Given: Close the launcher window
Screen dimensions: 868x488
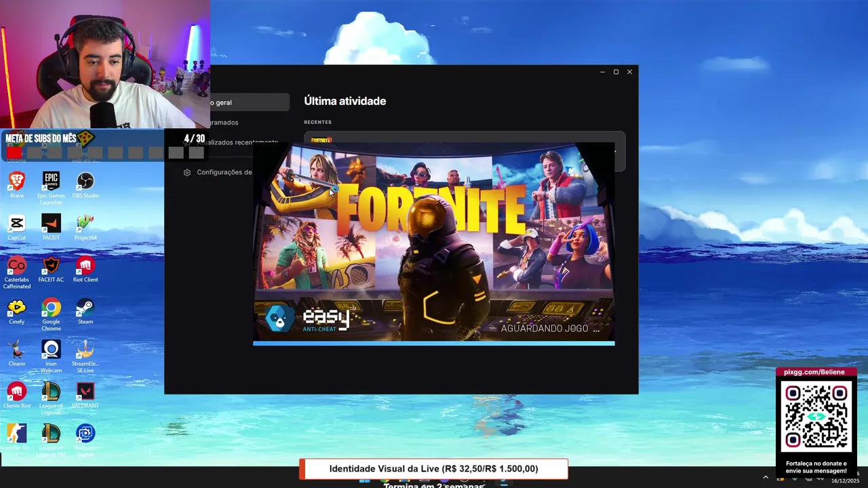Looking at the screenshot, I should (629, 72).
